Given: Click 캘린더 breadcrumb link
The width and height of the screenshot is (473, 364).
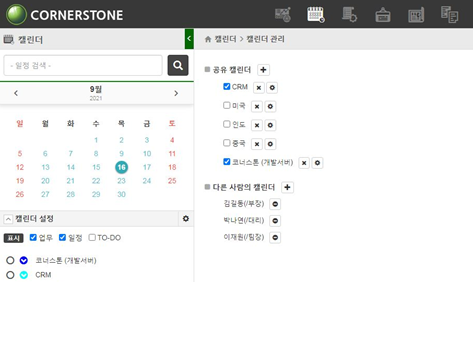Looking at the screenshot, I should [225, 39].
